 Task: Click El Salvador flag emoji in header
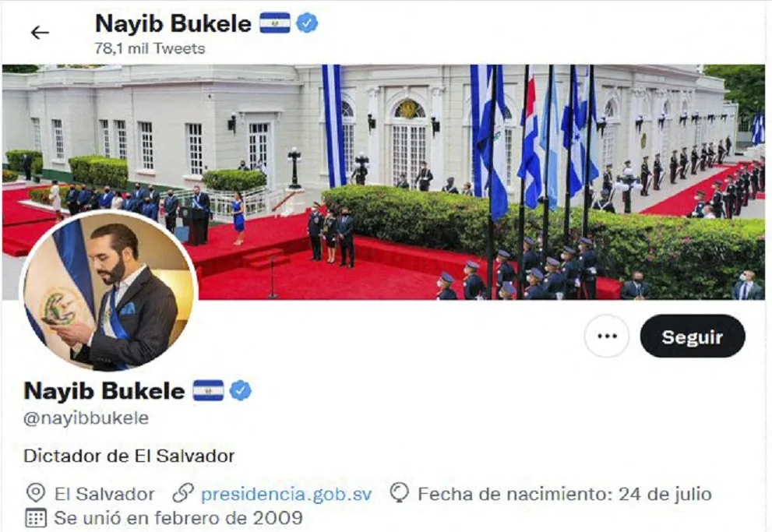tap(275, 23)
